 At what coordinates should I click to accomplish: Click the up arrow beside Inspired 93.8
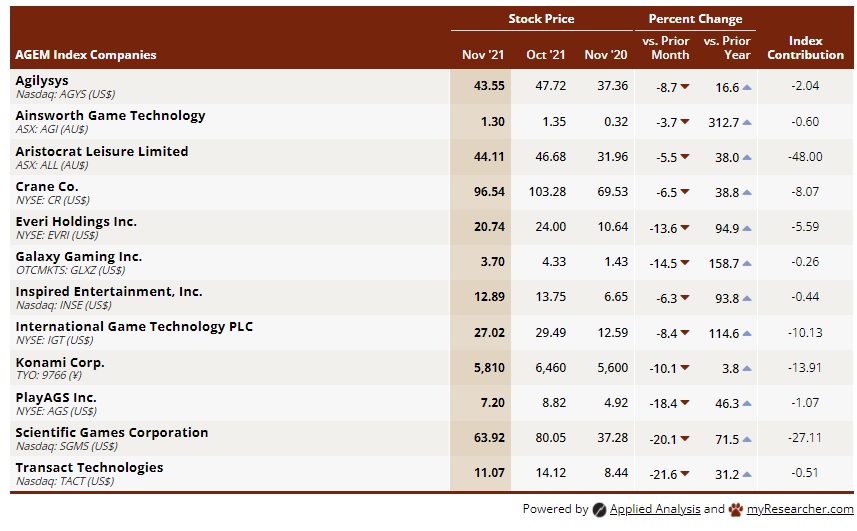[x=747, y=298]
